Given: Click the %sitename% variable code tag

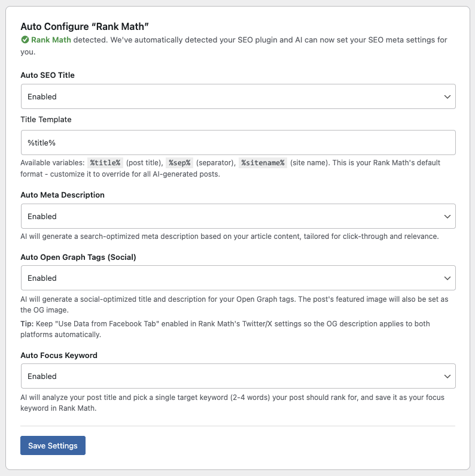Looking at the screenshot, I should tap(263, 163).
